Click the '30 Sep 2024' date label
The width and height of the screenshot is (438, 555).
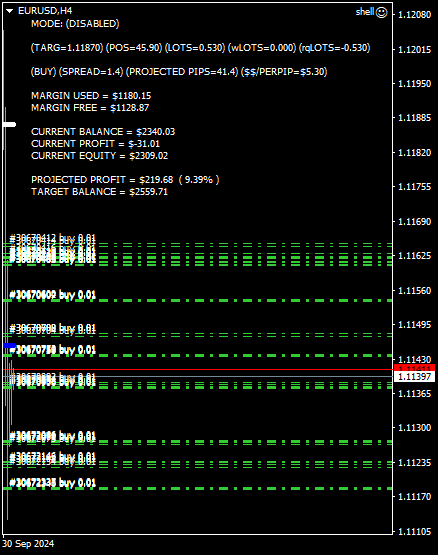point(28,544)
